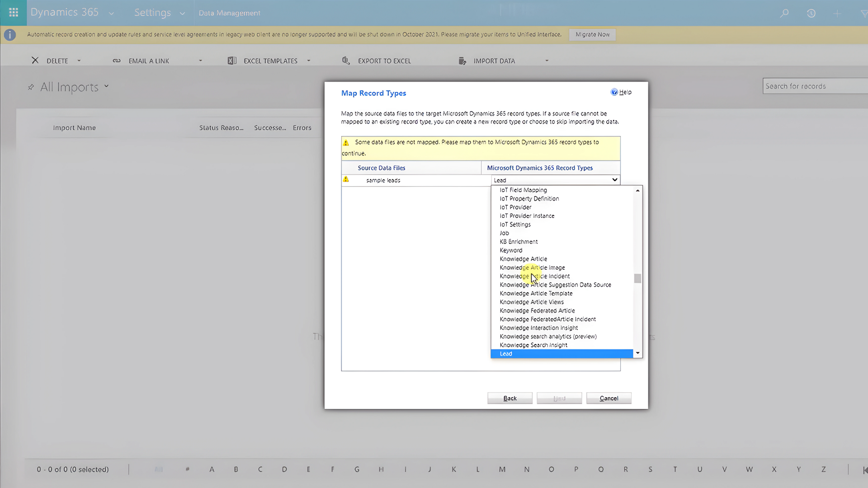Open the Import Data dropdown arrow
868x488 pixels.
point(547,61)
